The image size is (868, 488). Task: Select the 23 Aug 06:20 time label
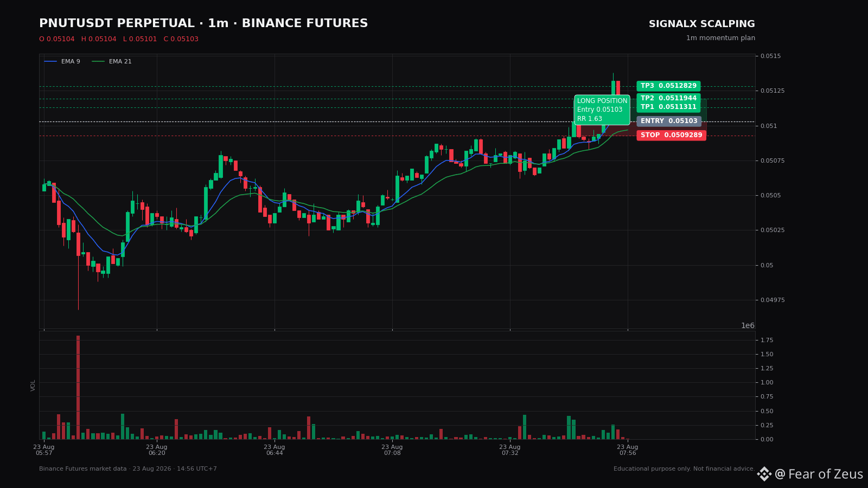tap(157, 450)
